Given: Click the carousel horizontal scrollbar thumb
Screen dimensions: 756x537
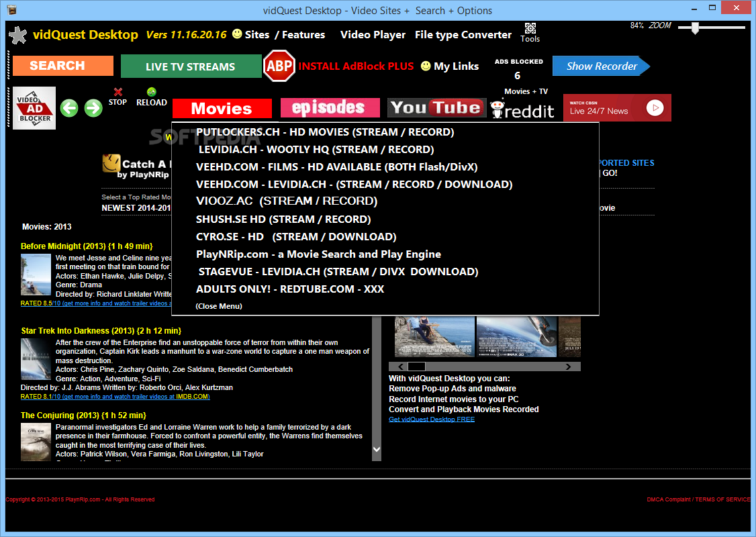Looking at the screenshot, I should pos(416,367).
